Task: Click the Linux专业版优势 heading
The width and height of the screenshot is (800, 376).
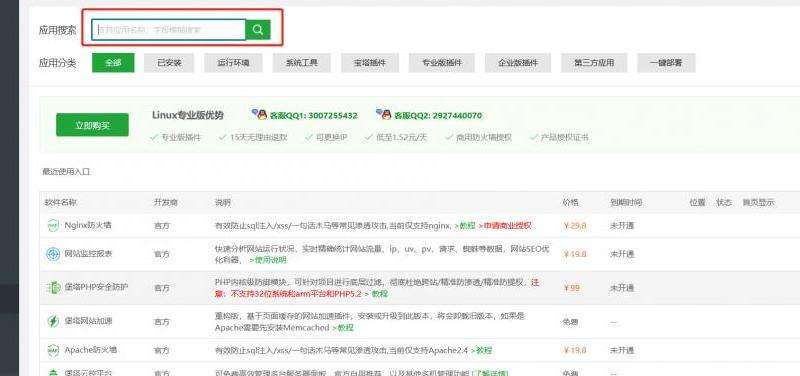Action: 188,115
